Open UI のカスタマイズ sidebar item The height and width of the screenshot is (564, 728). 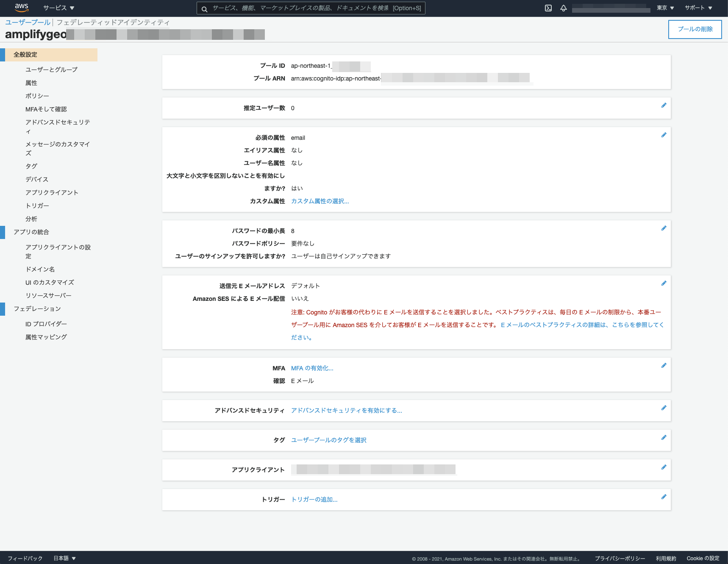click(50, 283)
